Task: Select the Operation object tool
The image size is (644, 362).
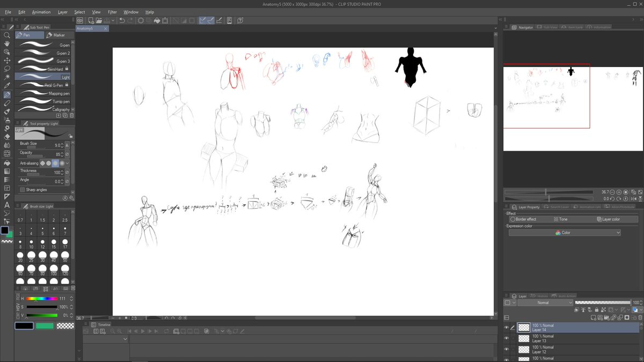Action: click(7, 52)
